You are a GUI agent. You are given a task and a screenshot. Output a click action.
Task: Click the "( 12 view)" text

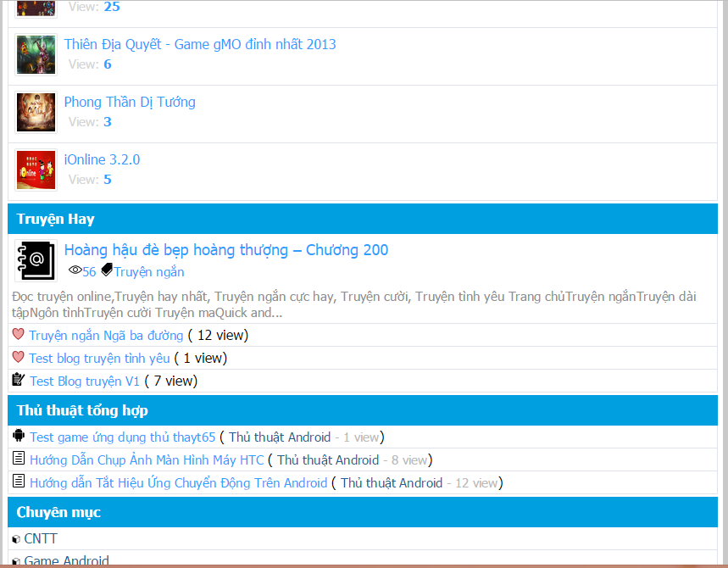218,336
